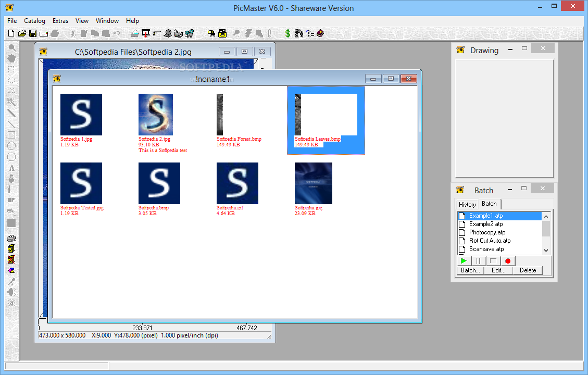Select Example1.atp in batch list

(x=499, y=216)
